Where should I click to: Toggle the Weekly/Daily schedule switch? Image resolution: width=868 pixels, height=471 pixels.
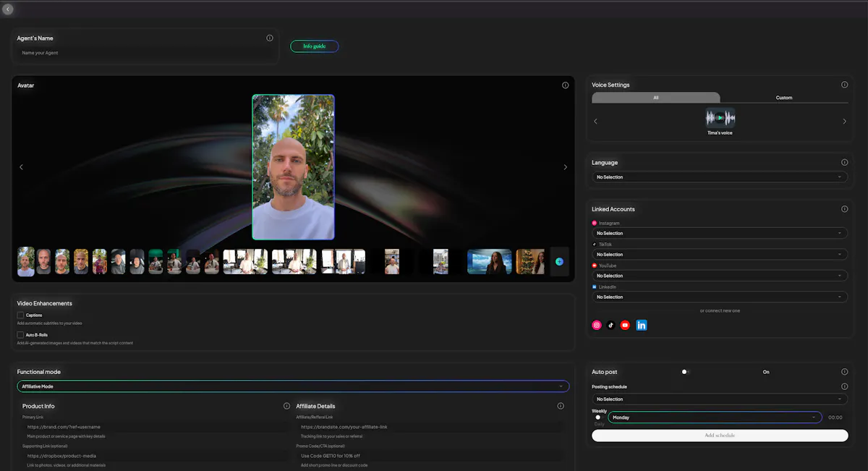tap(598, 417)
